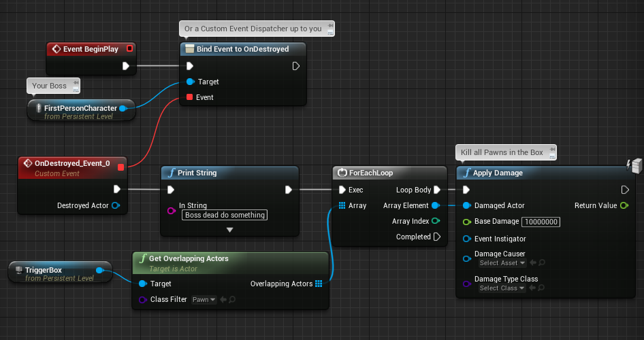
Task: Select the TriggerBox reference node
Action: pyautogui.click(x=60, y=272)
